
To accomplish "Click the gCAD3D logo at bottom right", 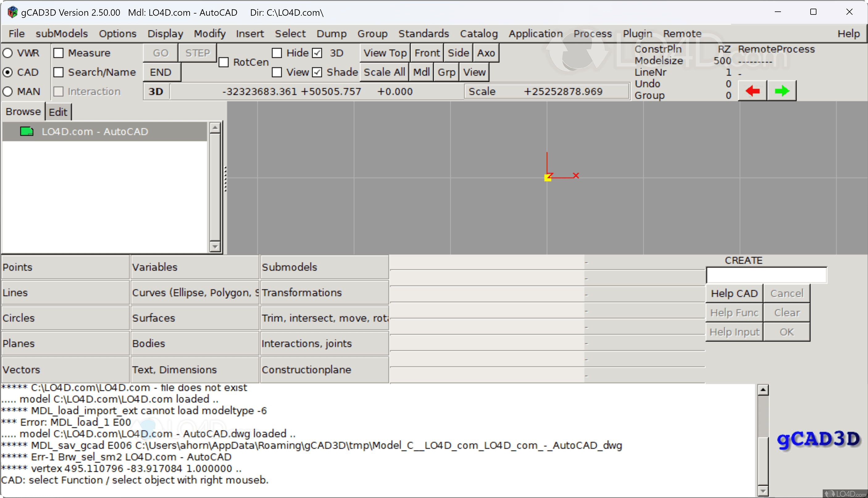I will (818, 439).
